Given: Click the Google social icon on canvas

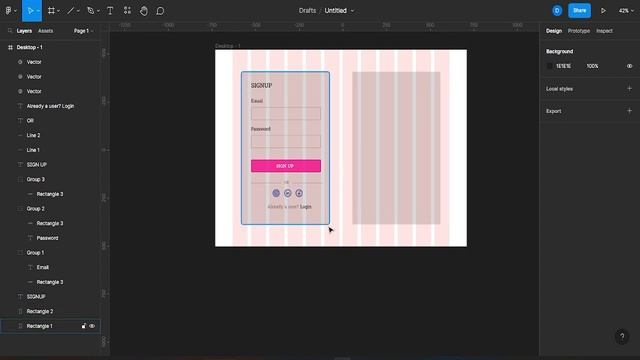Looking at the screenshot, I should coord(276,193).
